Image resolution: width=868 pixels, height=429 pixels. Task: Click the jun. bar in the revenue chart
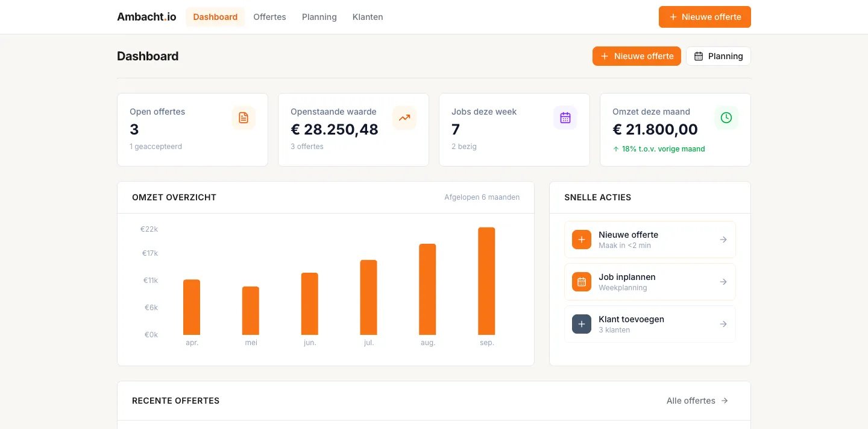click(310, 303)
